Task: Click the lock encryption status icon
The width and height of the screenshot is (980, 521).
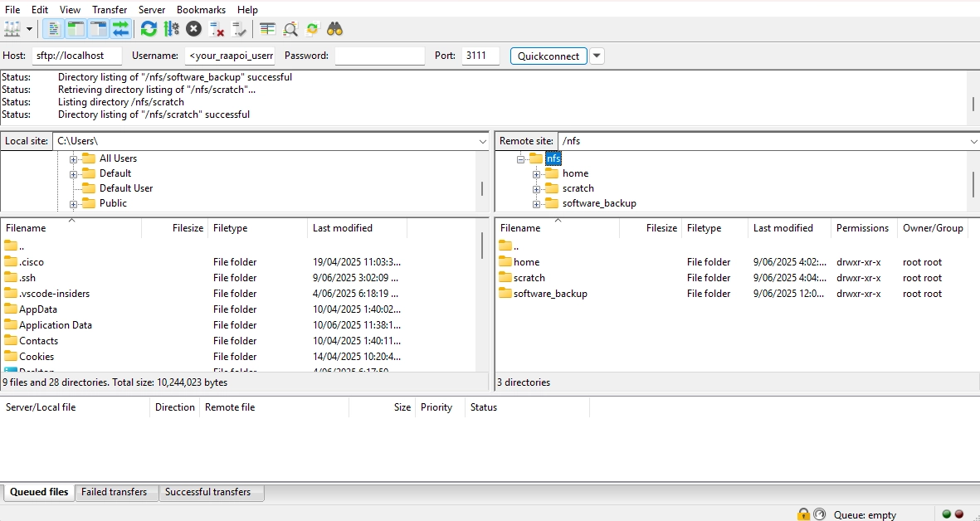Action: [x=803, y=514]
